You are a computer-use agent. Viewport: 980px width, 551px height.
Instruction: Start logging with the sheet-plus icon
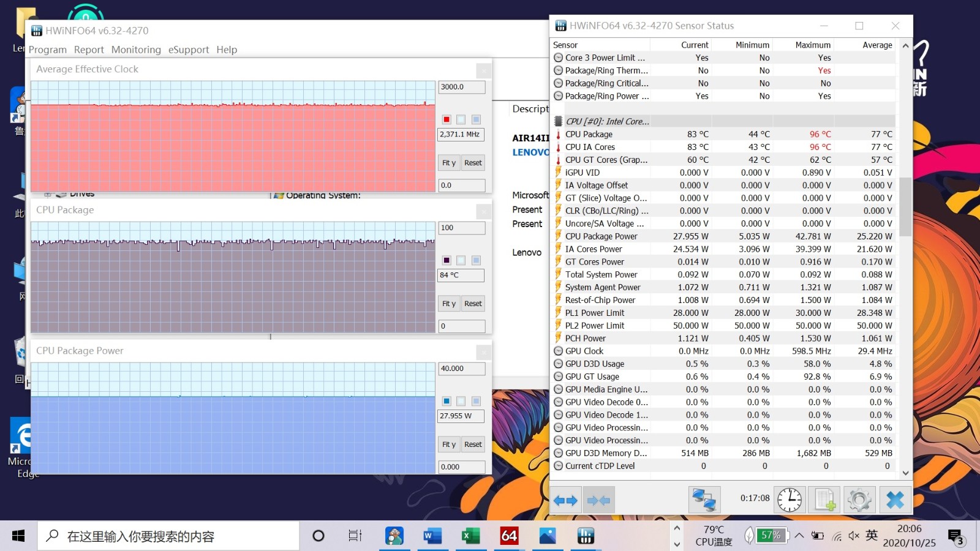tap(824, 500)
